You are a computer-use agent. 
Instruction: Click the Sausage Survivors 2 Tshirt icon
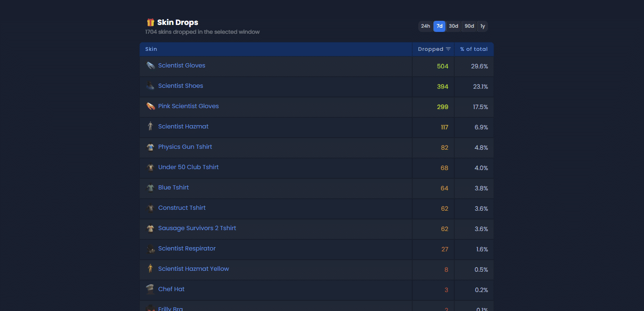[x=150, y=228]
